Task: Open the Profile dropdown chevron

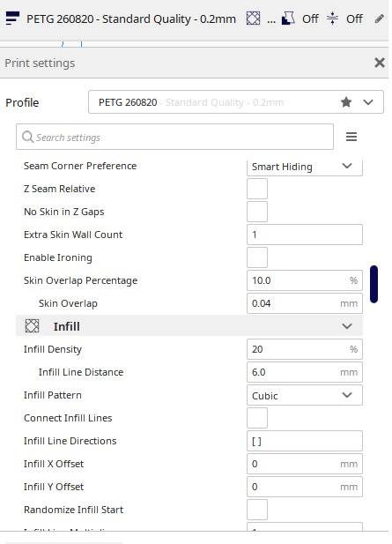Action: click(x=368, y=102)
